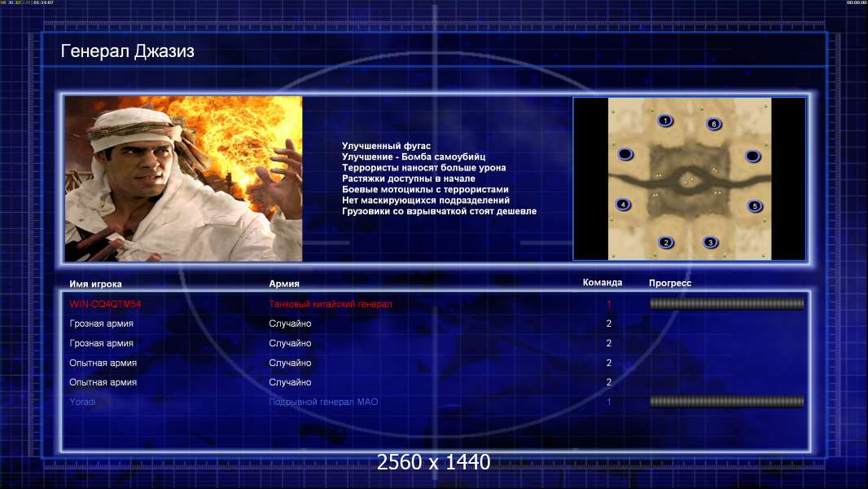
Task: Select player name "WIN-CQ4QTM54"
Action: pos(105,304)
